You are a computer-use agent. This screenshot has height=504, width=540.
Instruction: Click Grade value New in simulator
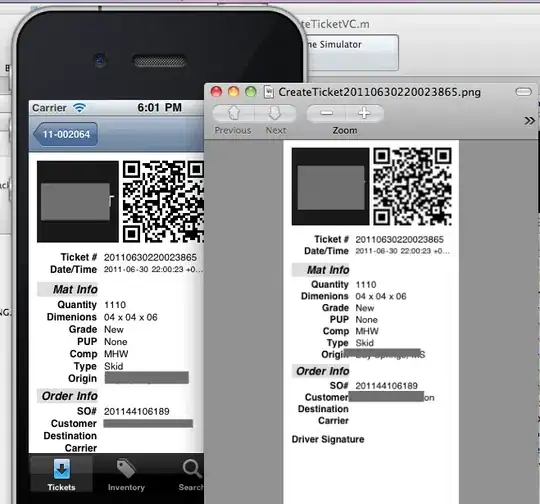point(114,330)
